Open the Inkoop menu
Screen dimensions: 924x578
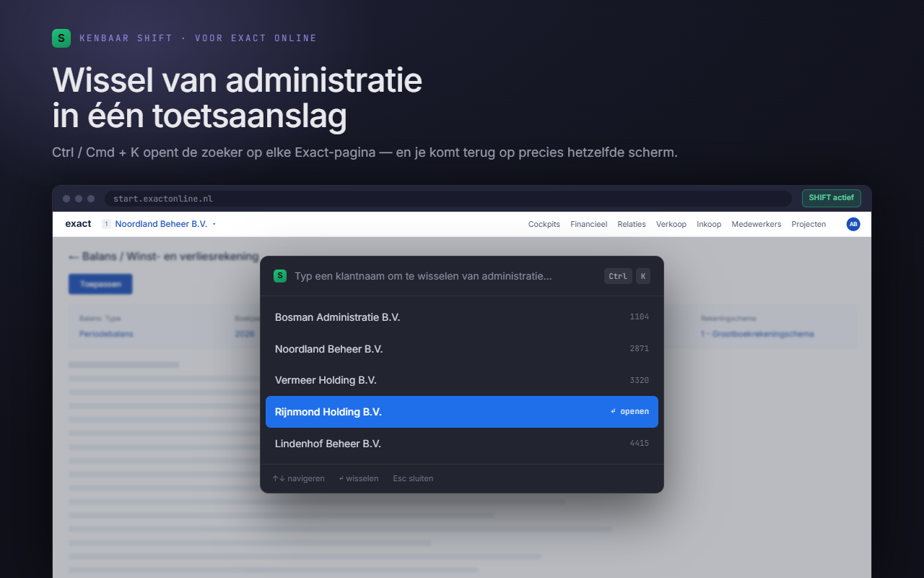709,224
